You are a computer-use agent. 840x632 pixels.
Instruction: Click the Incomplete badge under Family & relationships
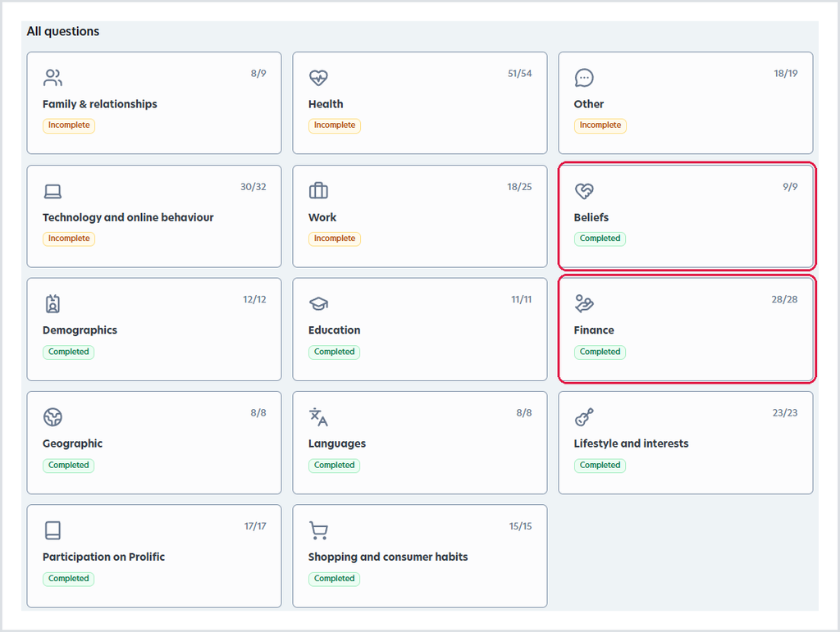69,125
